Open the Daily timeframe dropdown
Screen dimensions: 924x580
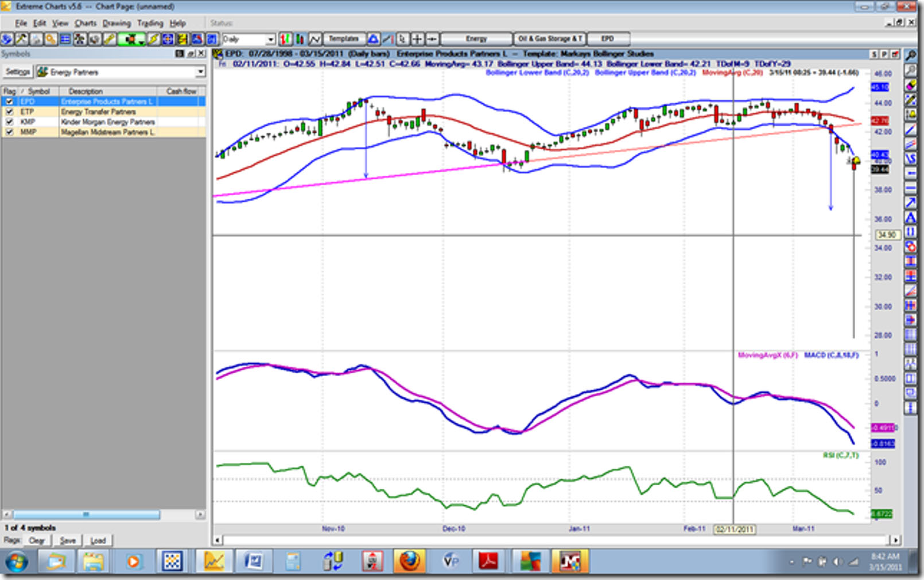click(x=270, y=39)
